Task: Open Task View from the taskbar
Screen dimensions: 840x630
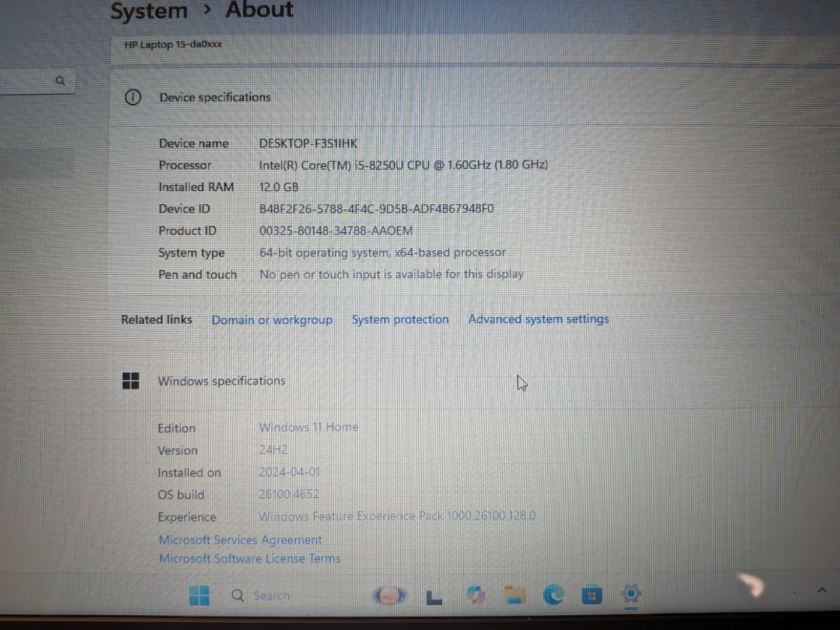Action: point(433,596)
